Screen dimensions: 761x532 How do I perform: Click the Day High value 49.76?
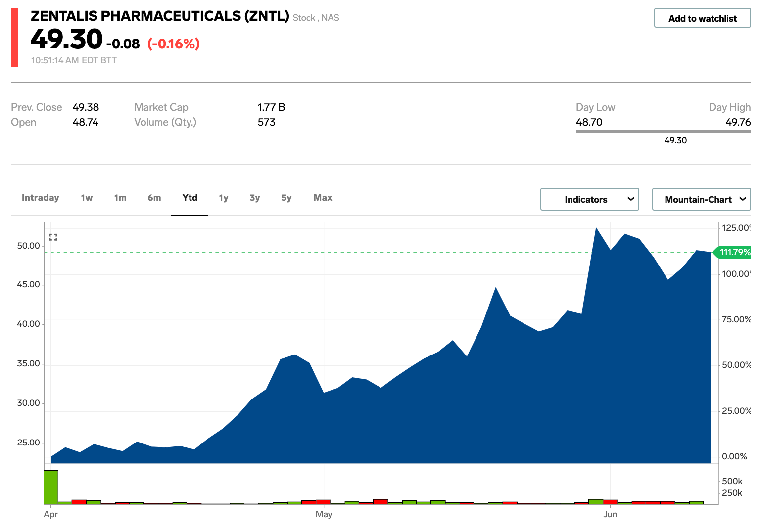738,122
